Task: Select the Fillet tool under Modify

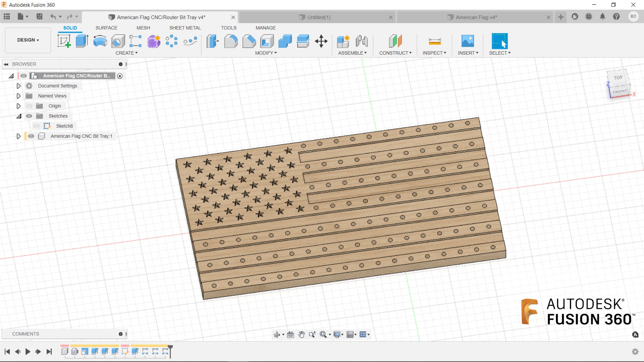Action: tap(231, 41)
